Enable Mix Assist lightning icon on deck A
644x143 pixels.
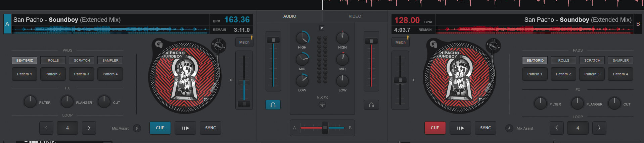tap(137, 128)
